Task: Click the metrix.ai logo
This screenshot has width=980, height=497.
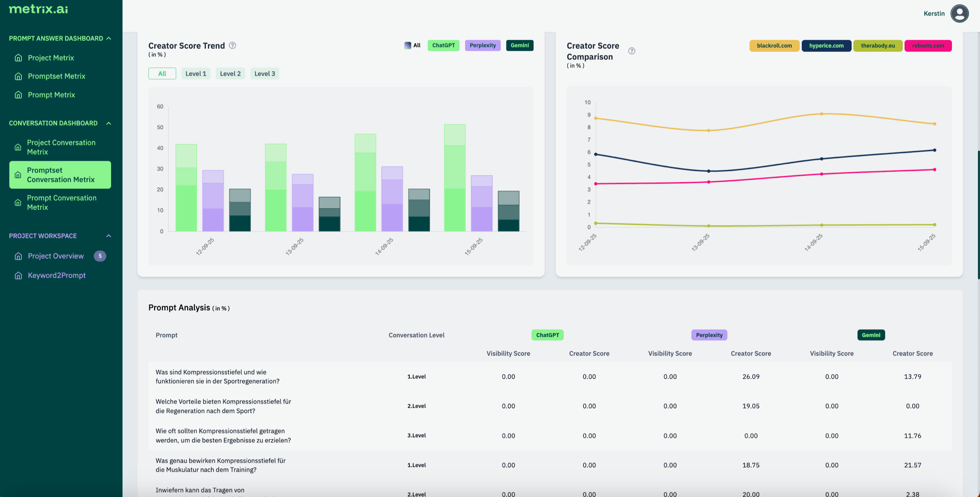Action: pyautogui.click(x=38, y=9)
